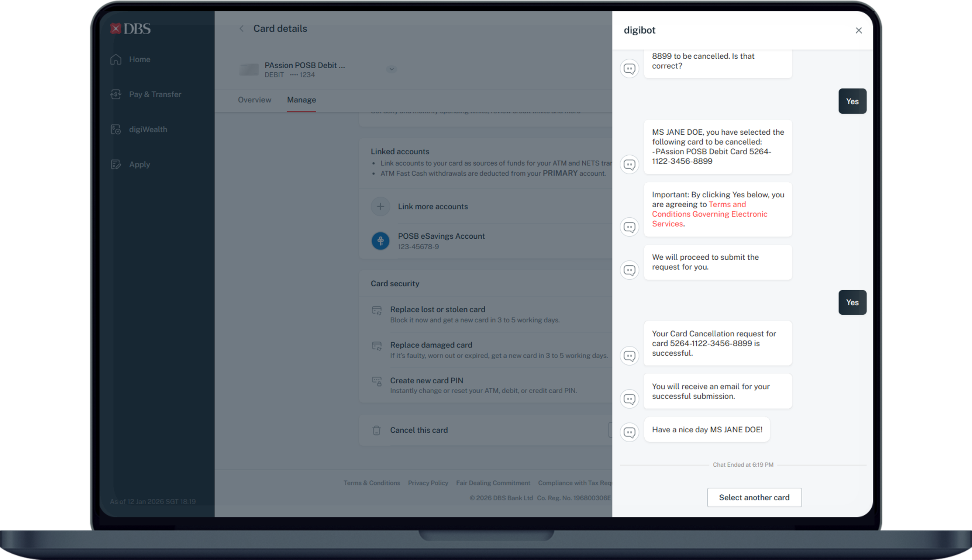This screenshot has width=972, height=560.
Task: Click the trash icon beside Cancel this card
Action: tap(376, 431)
